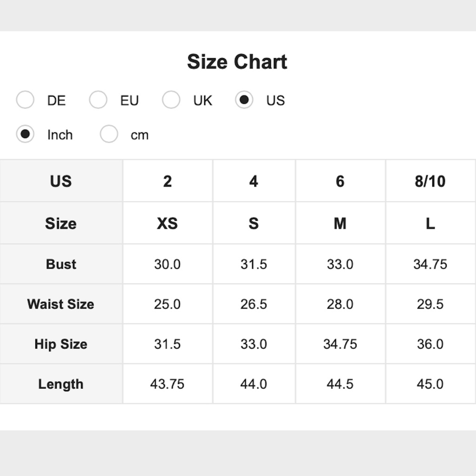Click the Waist Size row label
This screenshot has height=476, width=476.
(61, 304)
